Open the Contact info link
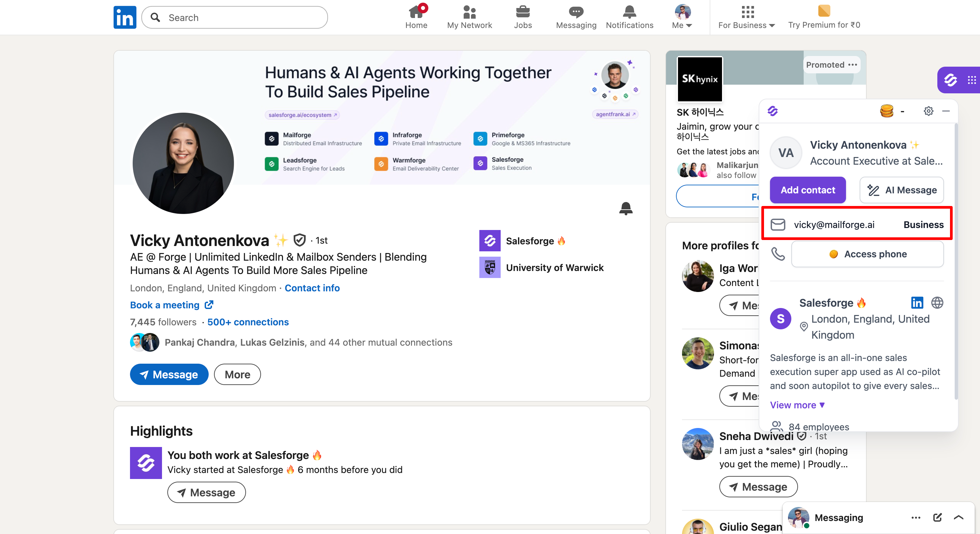 point(312,288)
